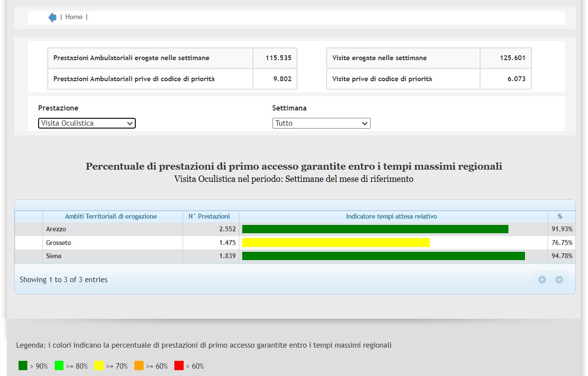Click the yellow >= 70% legend swatch
The width and height of the screenshot is (588, 376).
click(x=99, y=365)
